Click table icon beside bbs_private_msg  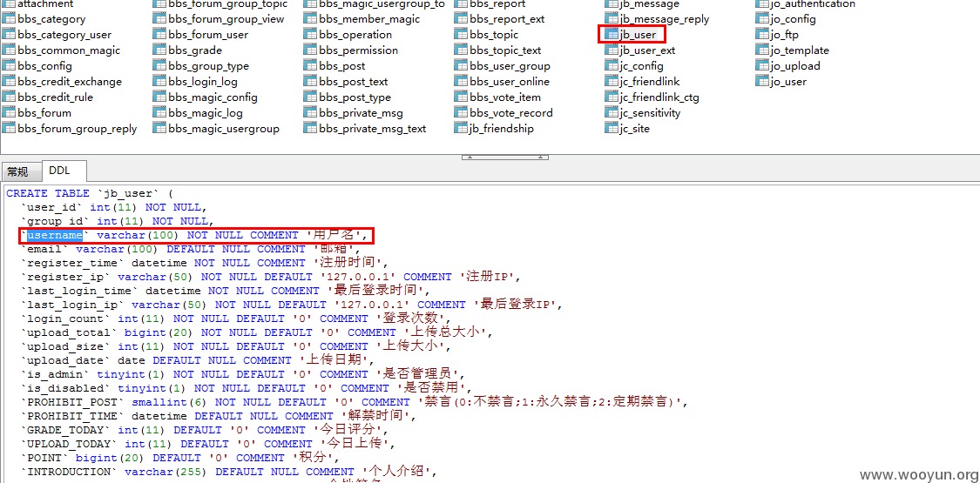[x=310, y=113]
